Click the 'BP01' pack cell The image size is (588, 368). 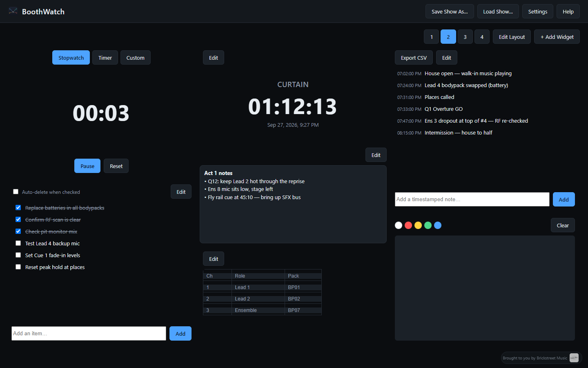click(303, 287)
